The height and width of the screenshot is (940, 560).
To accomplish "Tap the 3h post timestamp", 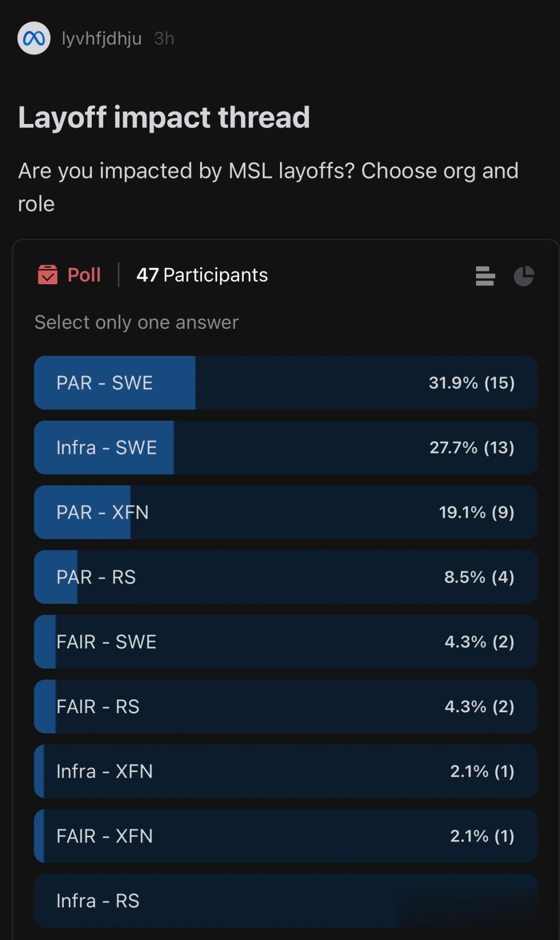I will point(164,38).
